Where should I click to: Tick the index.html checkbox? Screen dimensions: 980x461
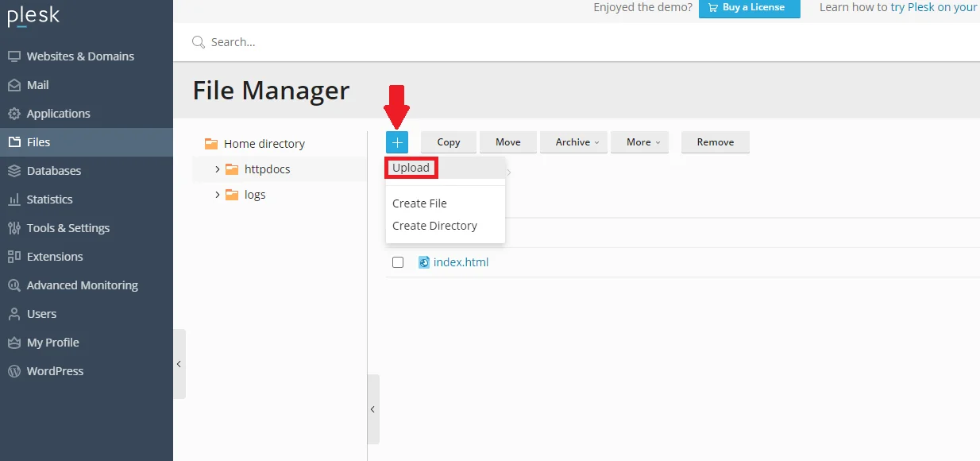tap(398, 262)
